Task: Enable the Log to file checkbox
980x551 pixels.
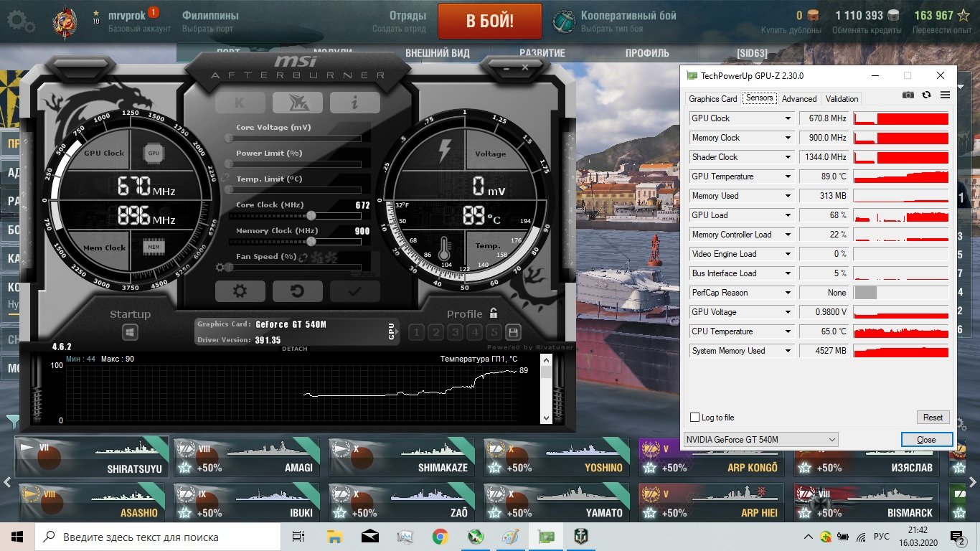Action: tap(694, 418)
